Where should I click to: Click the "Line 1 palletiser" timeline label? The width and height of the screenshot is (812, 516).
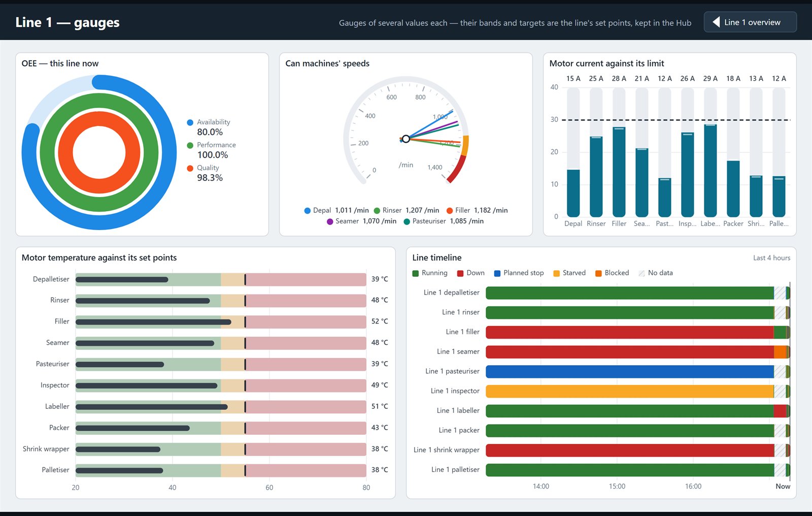pos(455,470)
